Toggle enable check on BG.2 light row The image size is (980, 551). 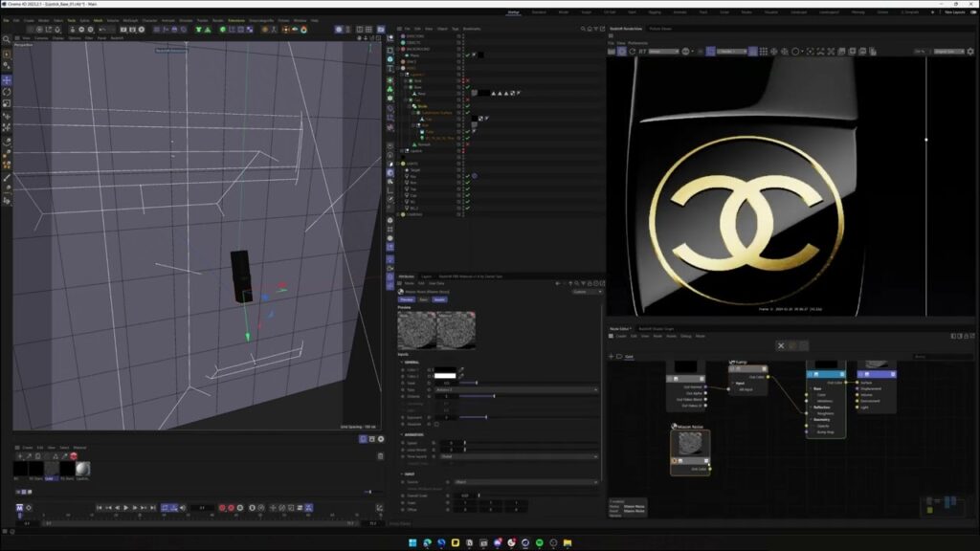pos(467,208)
